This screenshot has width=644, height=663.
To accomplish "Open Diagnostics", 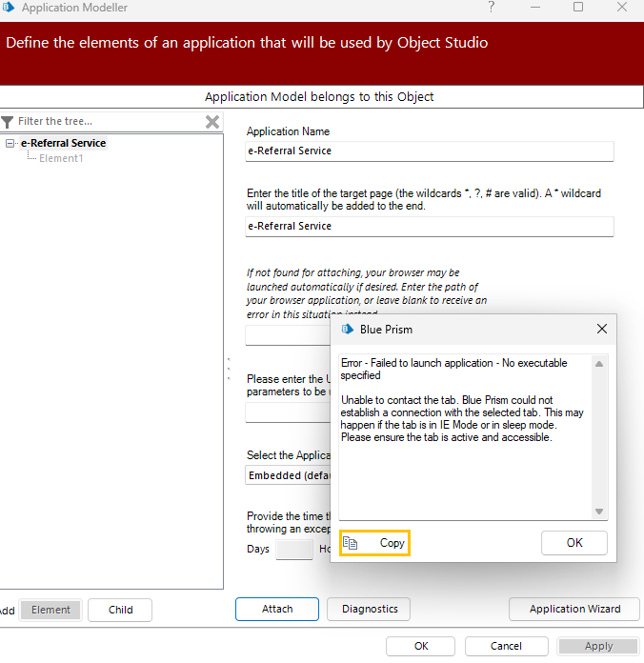I will coord(369,609).
